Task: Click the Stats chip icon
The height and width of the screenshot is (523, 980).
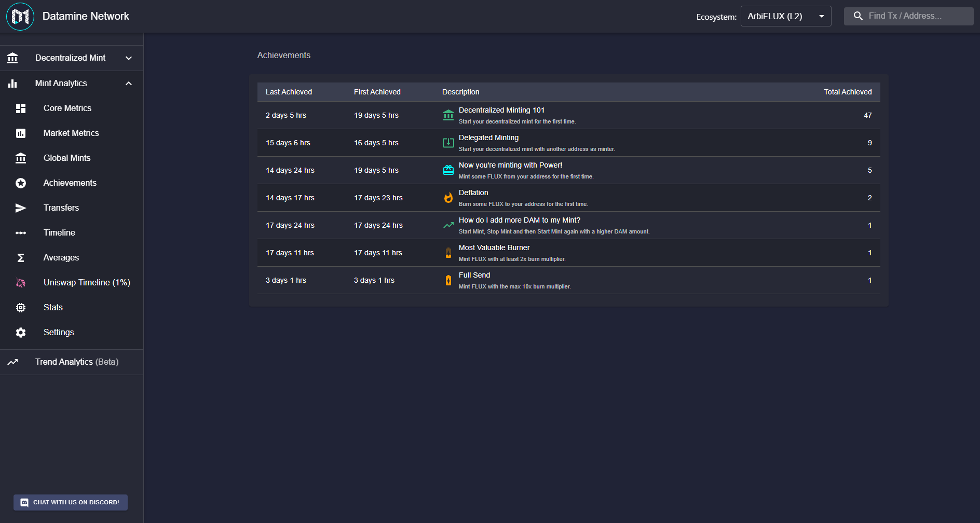Action: tap(21, 308)
